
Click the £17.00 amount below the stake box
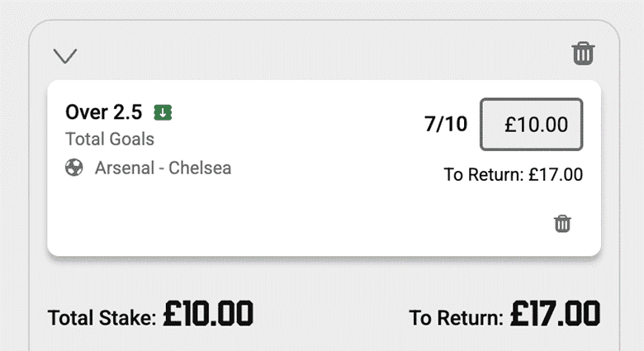tap(556, 174)
